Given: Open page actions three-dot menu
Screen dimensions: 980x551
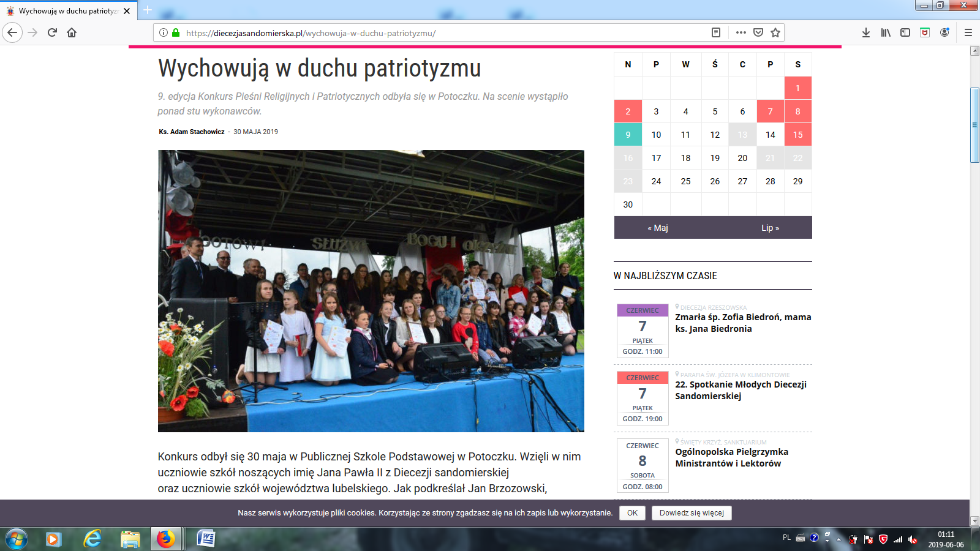Looking at the screenshot, I should pyautogui.click(x=741, y=32).
